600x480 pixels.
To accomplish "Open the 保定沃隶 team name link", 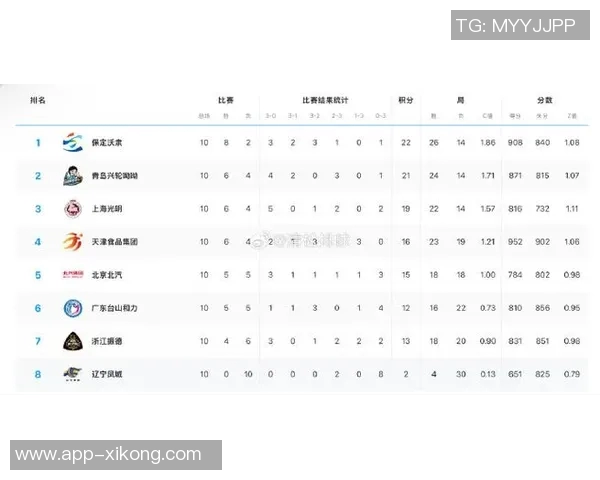I will [x=107, y=143].
